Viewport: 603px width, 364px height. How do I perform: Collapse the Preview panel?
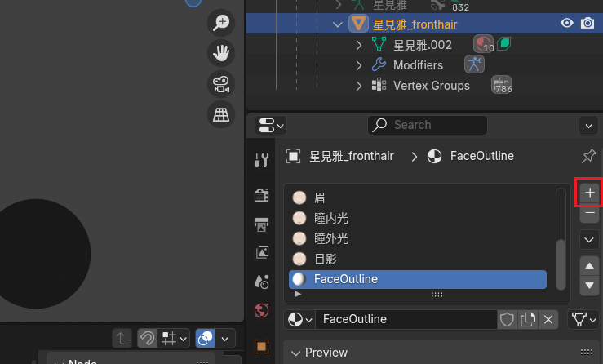click(x=295, y=353)
